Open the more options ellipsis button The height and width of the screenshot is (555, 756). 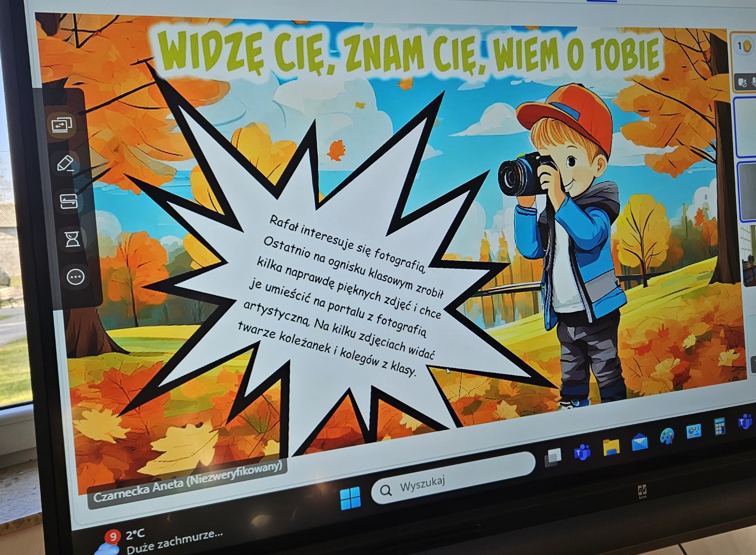coord(76,277)
